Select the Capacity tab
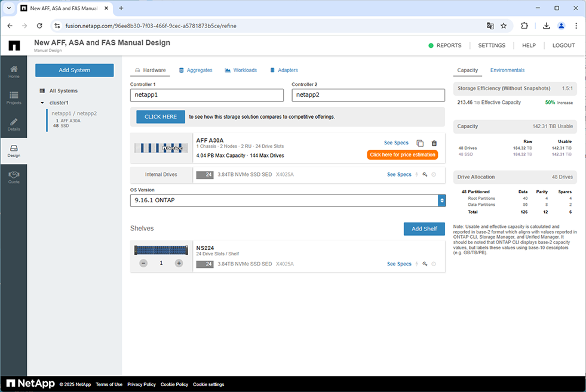The height and width of the screenshot is (392, 586). pos(468,70)
